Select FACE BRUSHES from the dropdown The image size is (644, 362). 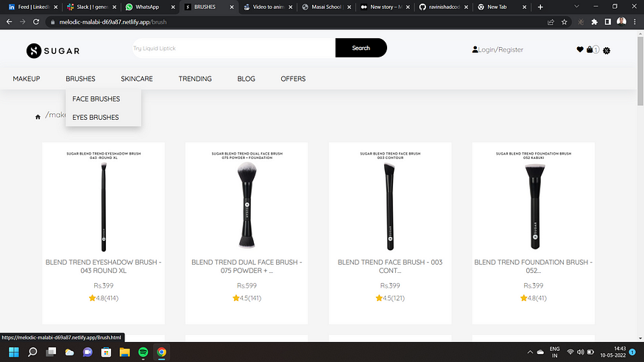pos(96,99)
